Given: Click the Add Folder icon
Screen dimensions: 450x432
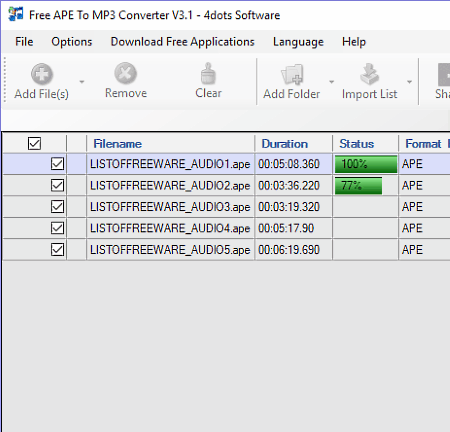Looking at the screenshot, I should [x=292, y=74].
